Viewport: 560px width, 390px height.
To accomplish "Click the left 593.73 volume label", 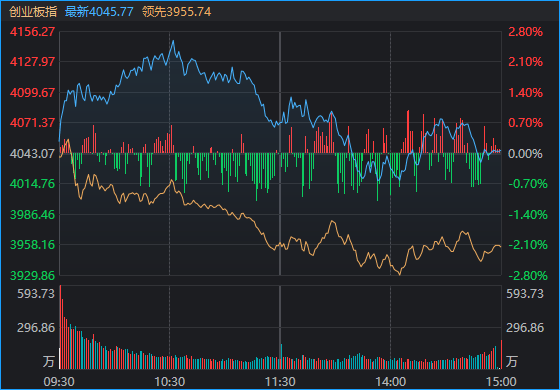I will pos(36,294).
